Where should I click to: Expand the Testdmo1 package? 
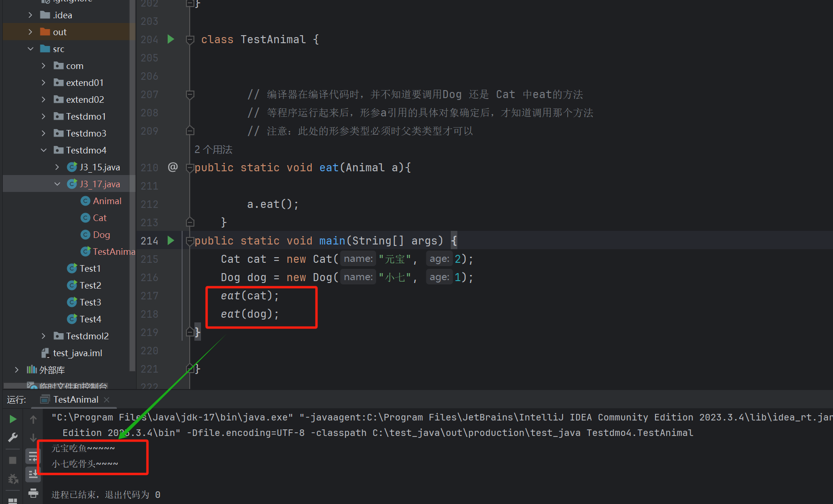click(43, 116)
